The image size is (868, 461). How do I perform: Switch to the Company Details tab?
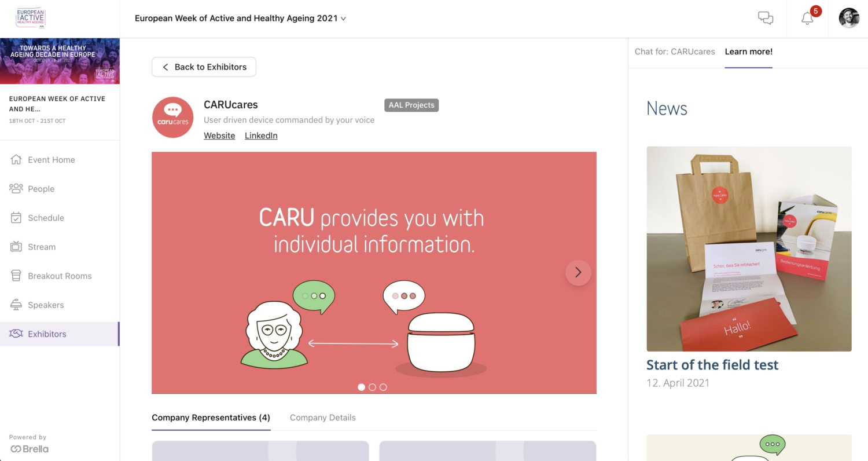point(322,418)
